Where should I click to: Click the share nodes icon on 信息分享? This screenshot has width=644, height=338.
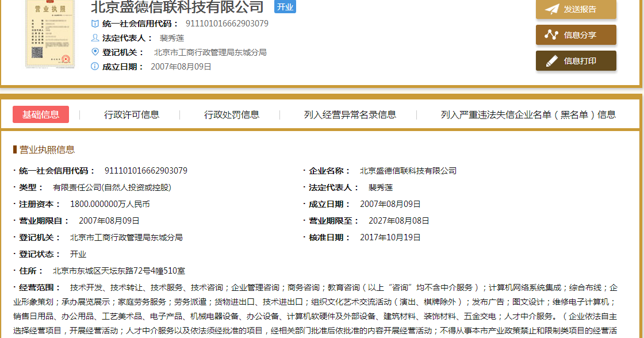click(551, 35)
